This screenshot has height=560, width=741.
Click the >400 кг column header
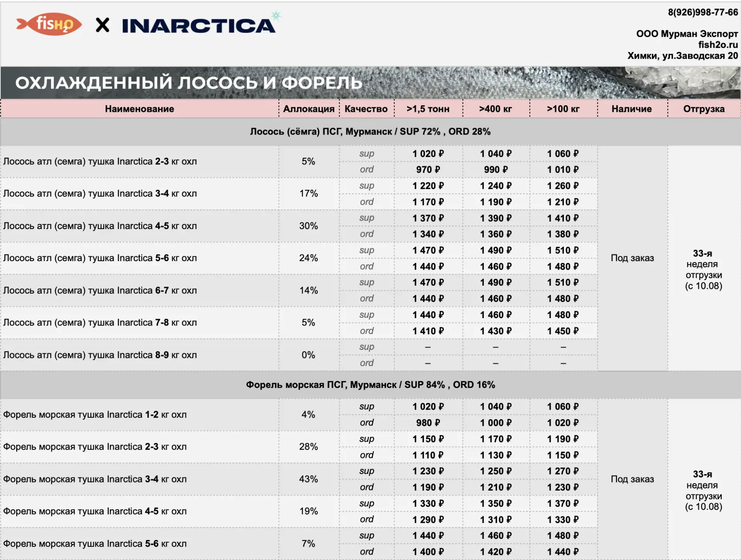click(x=496, y=109)
